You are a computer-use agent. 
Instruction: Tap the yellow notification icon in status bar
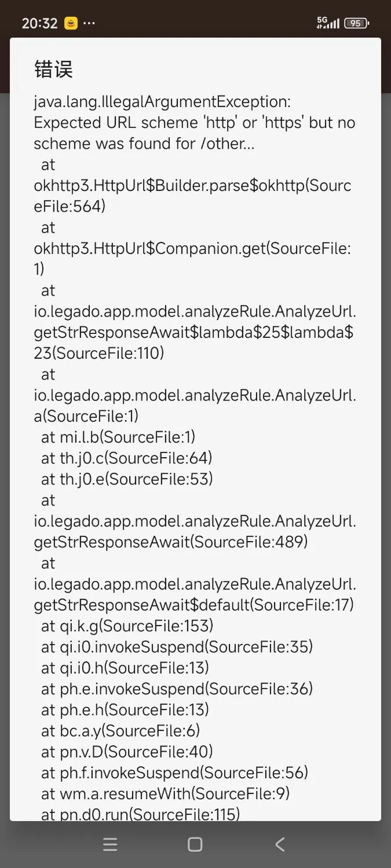point(71,24)
